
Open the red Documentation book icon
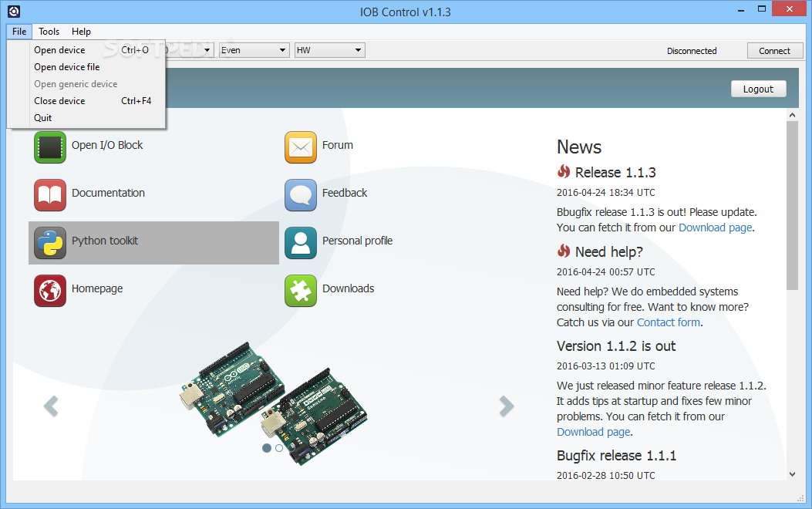(50, 195)
